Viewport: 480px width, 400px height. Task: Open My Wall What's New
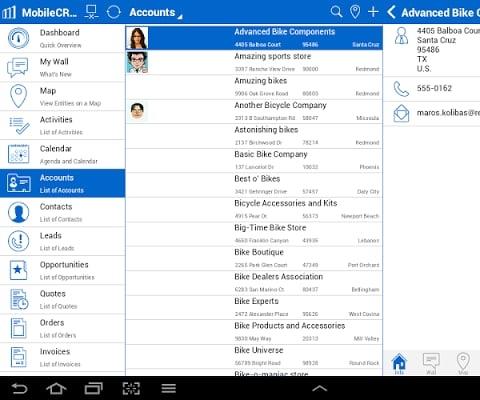pos(63,67)
